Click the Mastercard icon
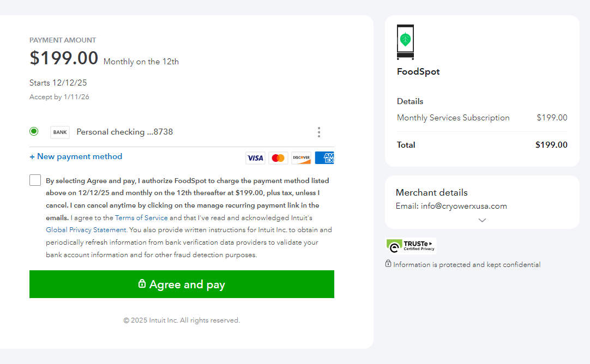Viewport: 590px width, 364px height. (x=278, y=158)
